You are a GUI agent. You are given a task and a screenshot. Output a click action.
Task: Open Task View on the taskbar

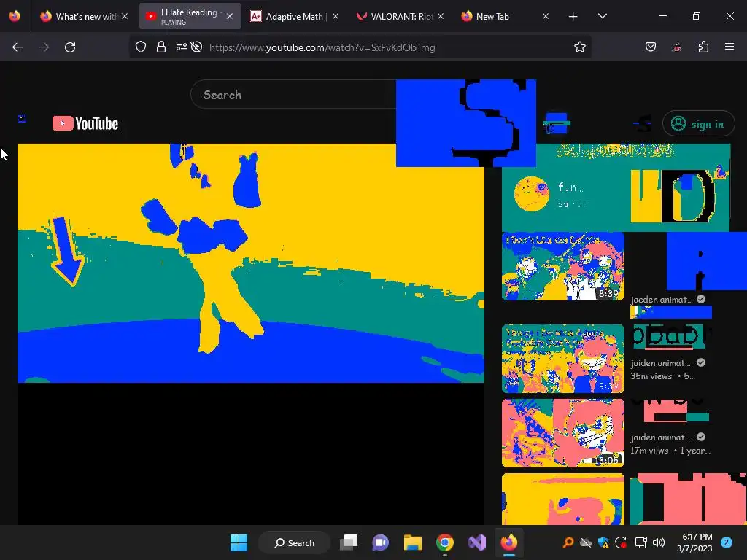pyautogui.click(x=349, y=542)
